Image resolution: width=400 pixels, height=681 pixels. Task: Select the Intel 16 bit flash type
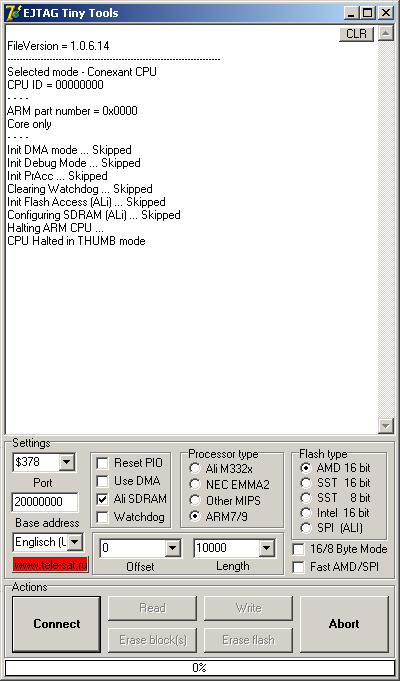pyautogui.click(x=306, y=513)
